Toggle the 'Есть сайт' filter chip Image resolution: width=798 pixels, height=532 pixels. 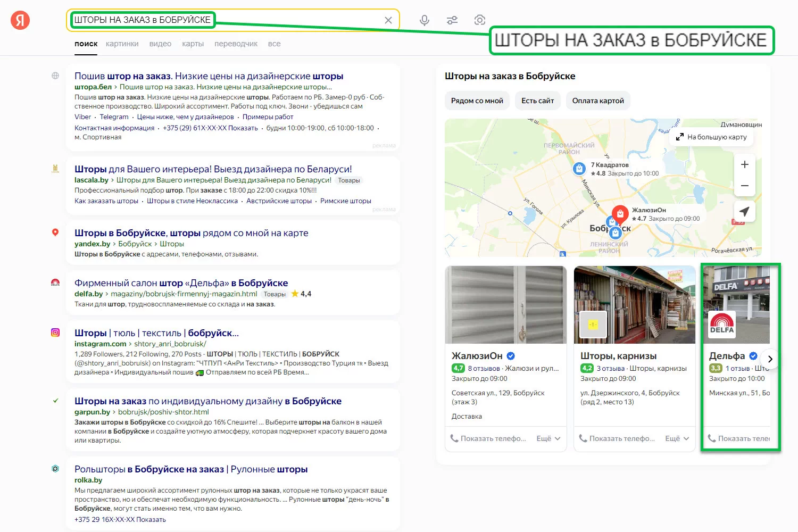pyautogui.click(x=537, y=101)
